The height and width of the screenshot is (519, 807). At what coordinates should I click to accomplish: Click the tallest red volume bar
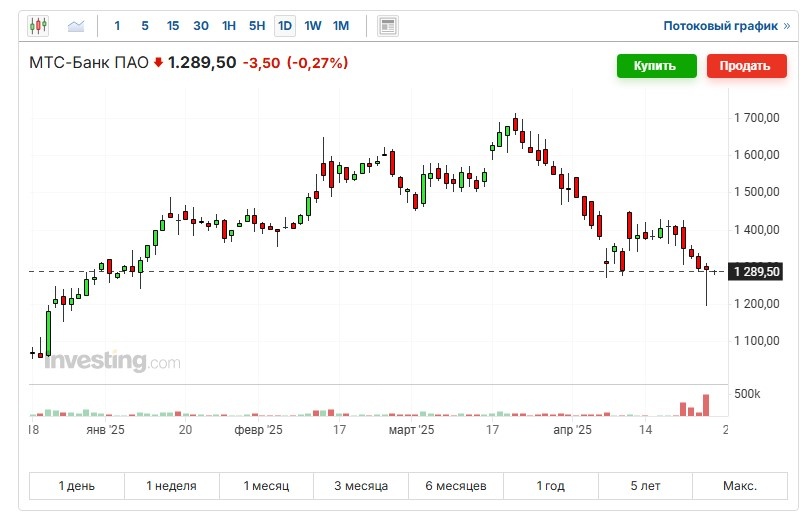(706, 405)
